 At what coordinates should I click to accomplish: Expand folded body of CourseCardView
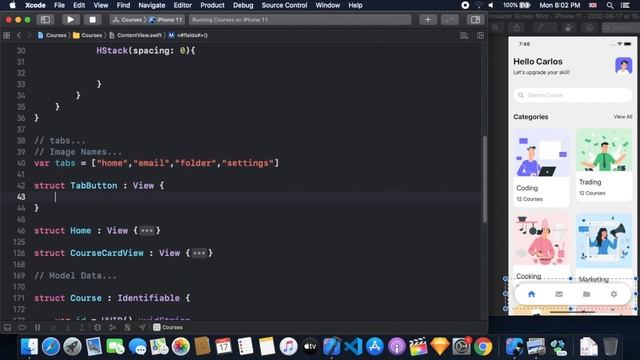click(199, 253)
